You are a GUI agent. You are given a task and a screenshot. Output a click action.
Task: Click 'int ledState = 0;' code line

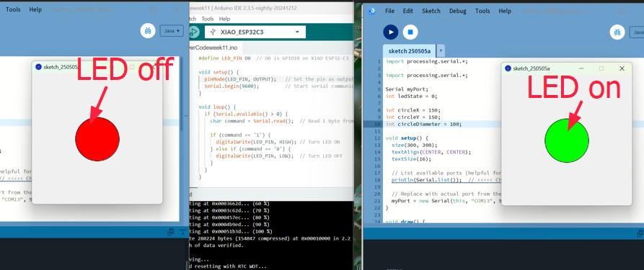(411, 96)
